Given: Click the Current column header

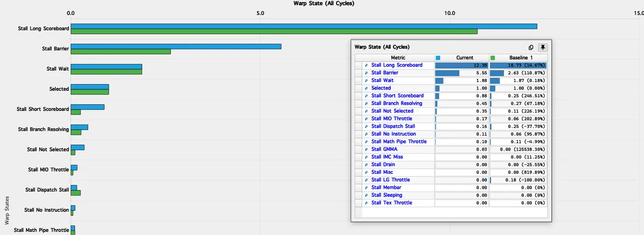Looking at the screenshot, I should coord(464,57).
